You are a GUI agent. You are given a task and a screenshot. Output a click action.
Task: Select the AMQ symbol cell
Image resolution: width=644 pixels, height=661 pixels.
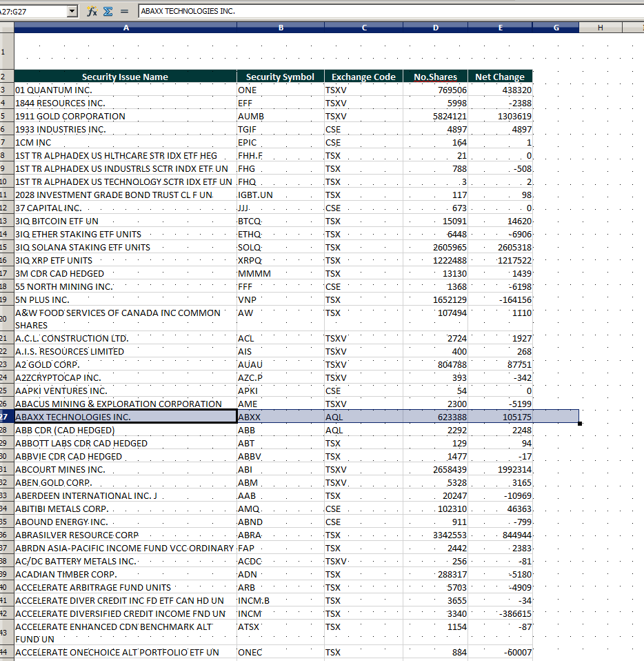[281, 509]
